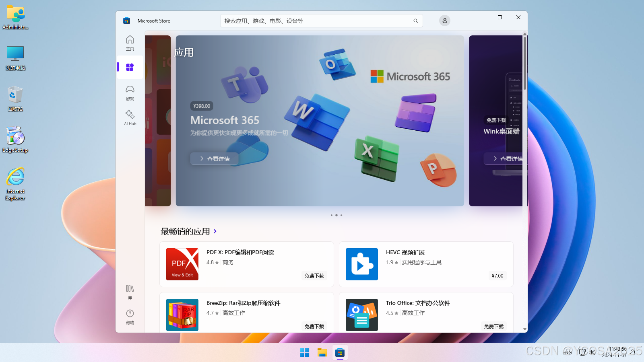Select the My Computer desktop icon
644x362 pixels.
pyautogui.click(x=15, y=58)
